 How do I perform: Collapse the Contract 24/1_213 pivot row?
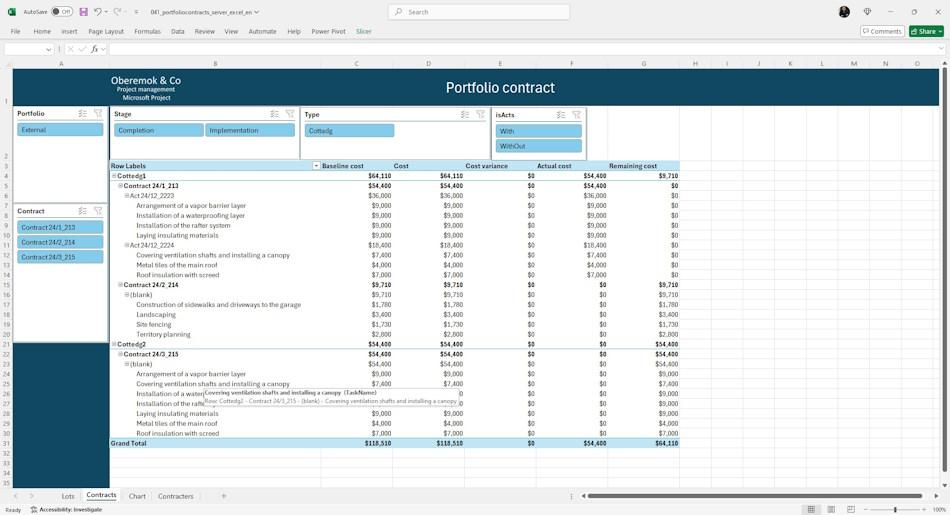click(x=120, y=185)
